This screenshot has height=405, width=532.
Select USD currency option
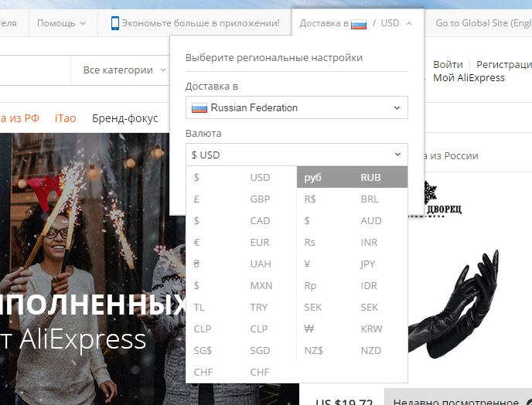pyautogui.click(x=241, y=177)
